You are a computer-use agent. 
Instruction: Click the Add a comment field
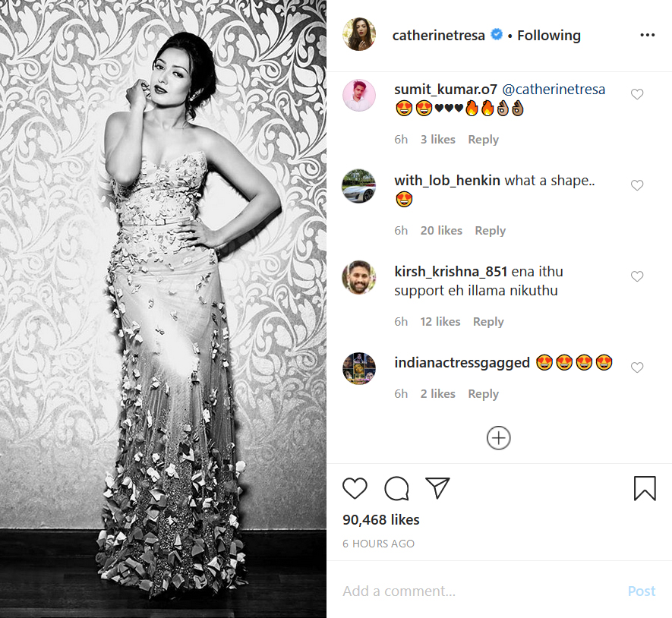point(471,591)
